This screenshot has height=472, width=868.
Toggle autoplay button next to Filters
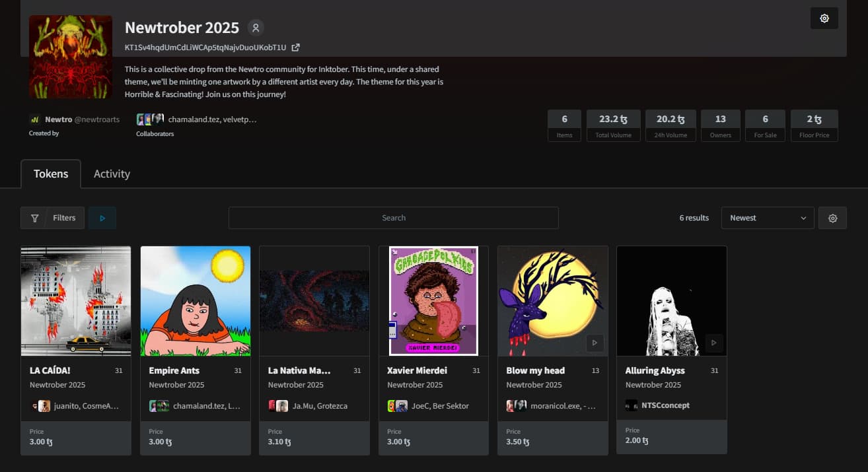[x=102, y=218]
